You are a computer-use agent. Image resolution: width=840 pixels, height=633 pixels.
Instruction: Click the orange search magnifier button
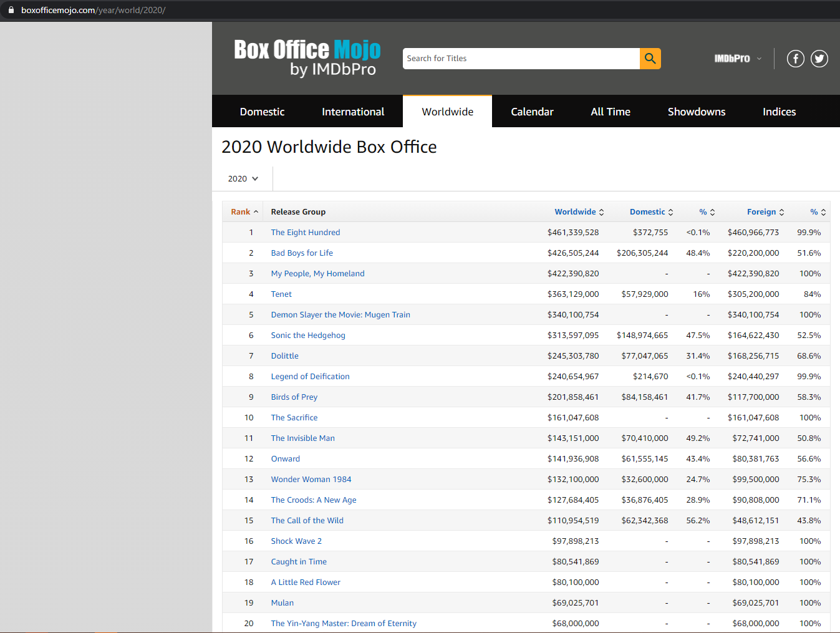click(x=650, y=59)
